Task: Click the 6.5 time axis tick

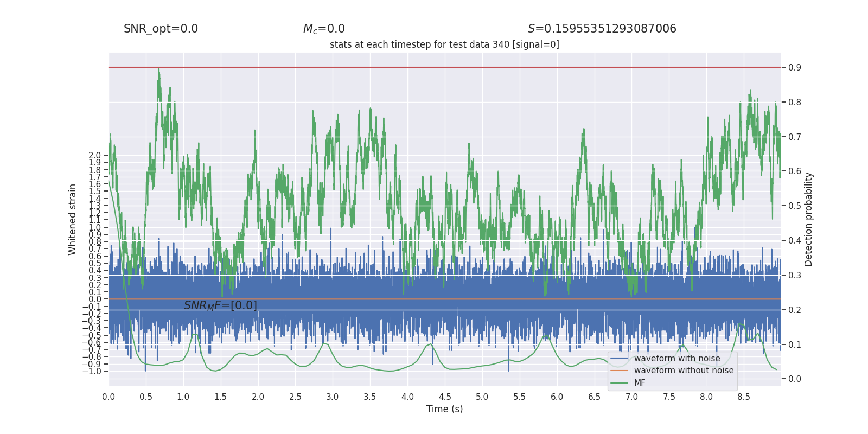Action: pyautogui.click(x=595, y=397)
